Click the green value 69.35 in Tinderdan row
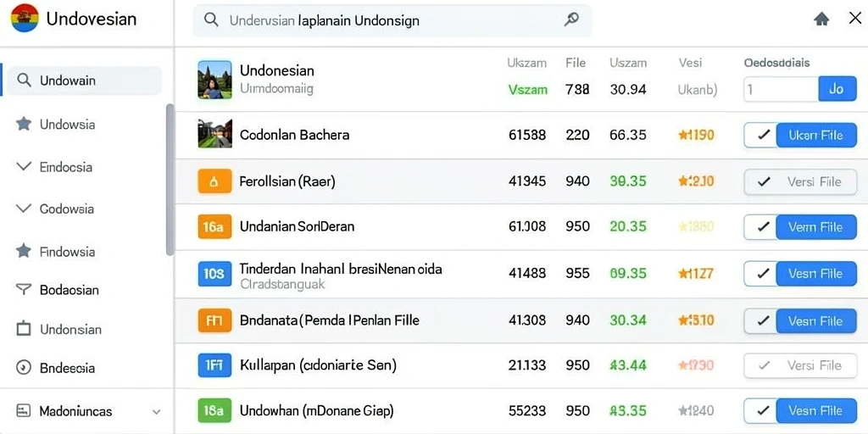 tap(628, 273)
